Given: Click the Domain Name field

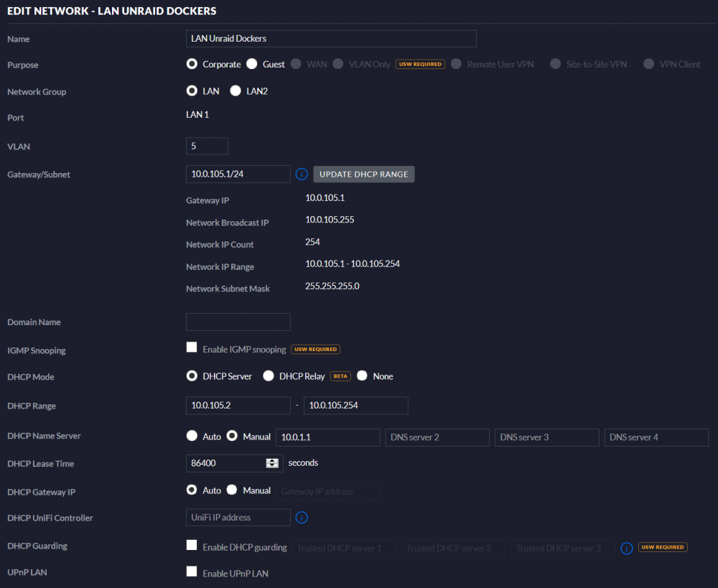Looking at the screenshot, I should (x=238, y=322).
